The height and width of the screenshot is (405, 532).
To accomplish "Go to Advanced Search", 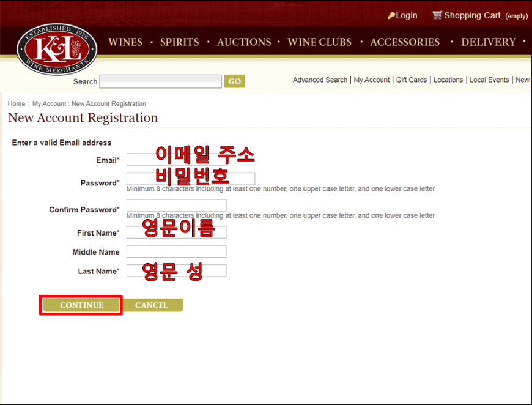I will pyautogui.click(x=320, y=80).
